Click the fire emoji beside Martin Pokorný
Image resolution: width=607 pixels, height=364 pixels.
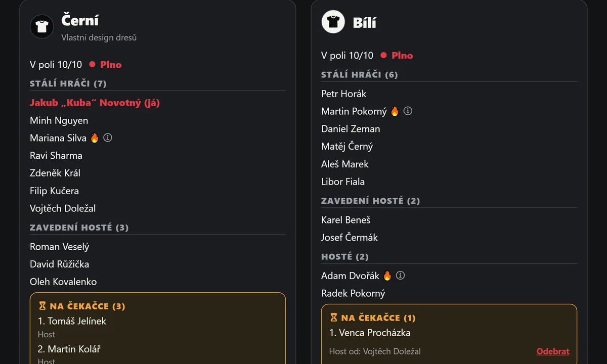(395, 111)
